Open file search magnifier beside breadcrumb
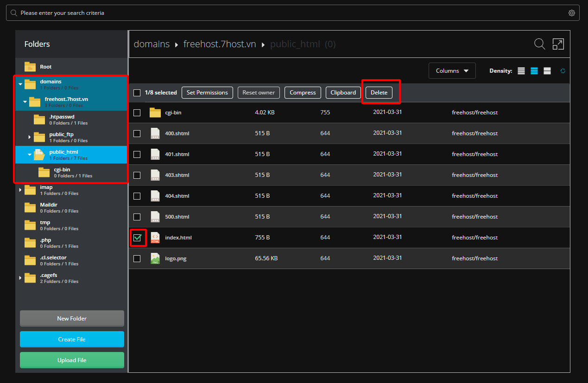 tap(539, 44)
